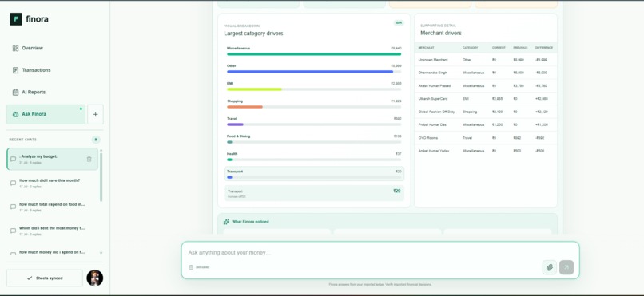Start a new chat with the plus button
The width and height of the screenshot is (644, 296).
coord(95,114)
